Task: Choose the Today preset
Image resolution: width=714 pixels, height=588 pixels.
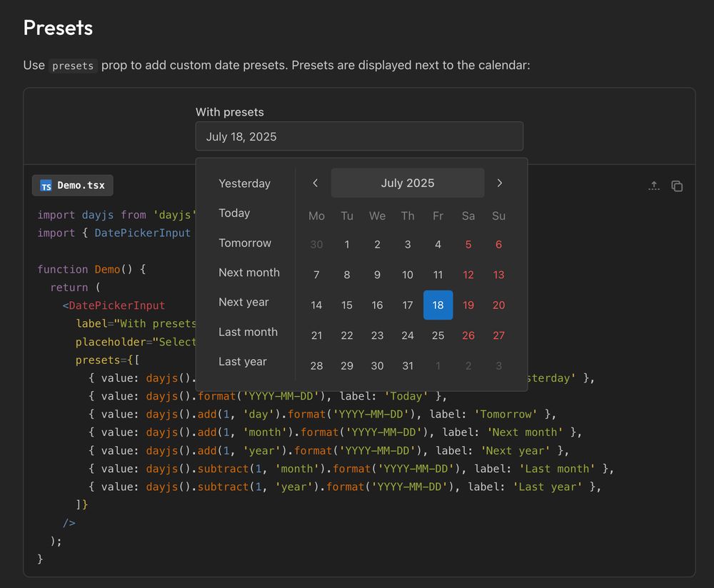Action: coord(234,213)
